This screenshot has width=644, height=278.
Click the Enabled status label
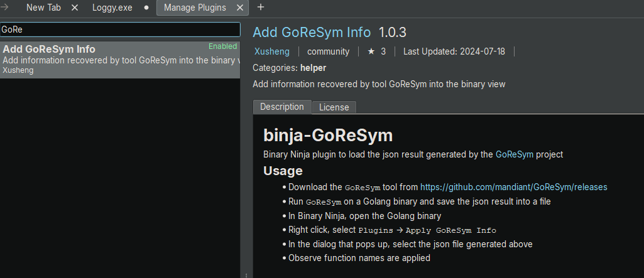point(222,46)
